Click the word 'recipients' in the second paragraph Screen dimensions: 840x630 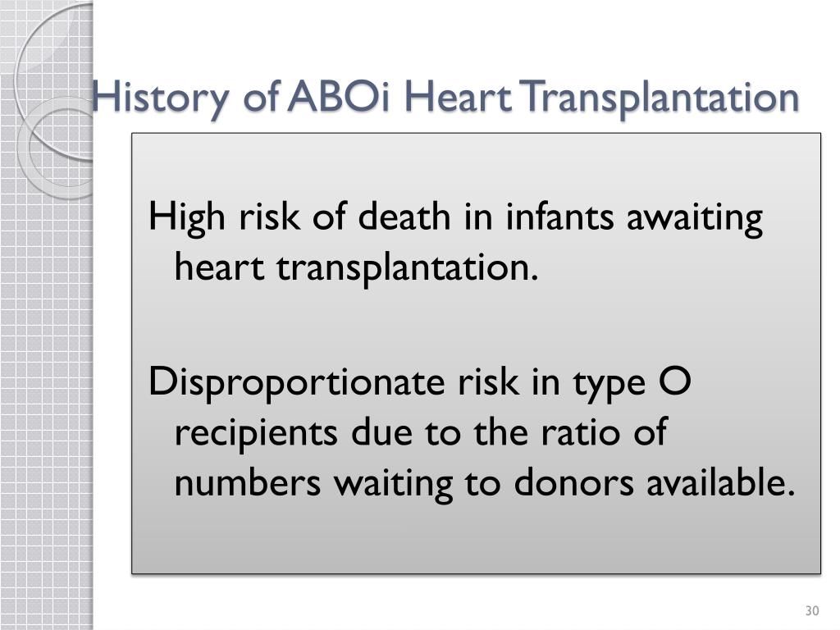click(x=256, y=433)
